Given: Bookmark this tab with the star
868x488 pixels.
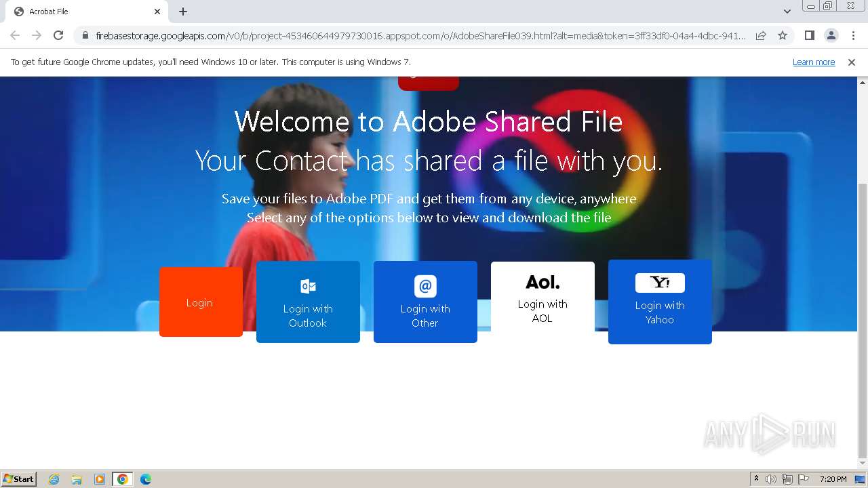Looking at the screenshot, I should tap(783, 35).
